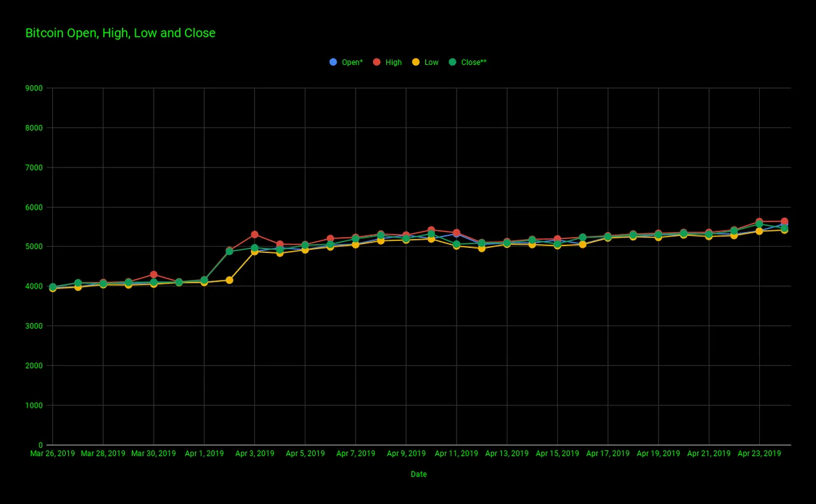Image resolution: width=816 pixels, height=504 pixels.
Task: Click the 9000 y-axis label
Action: pyautogui.click(x=34, y=89)
